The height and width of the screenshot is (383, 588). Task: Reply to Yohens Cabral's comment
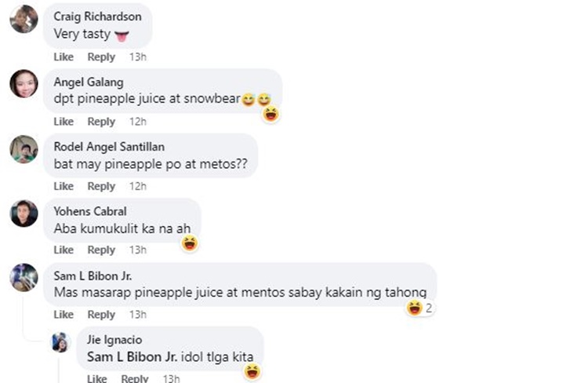click(101, 250)
